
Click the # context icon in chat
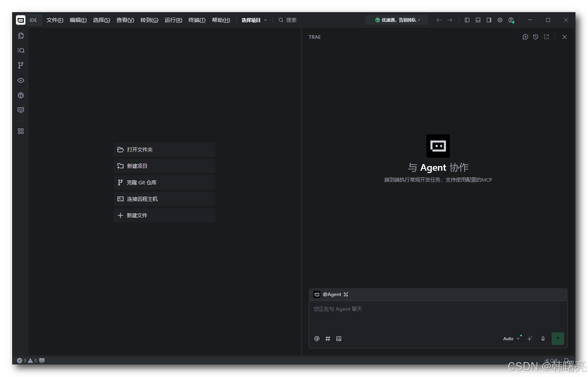coord(328,339)
